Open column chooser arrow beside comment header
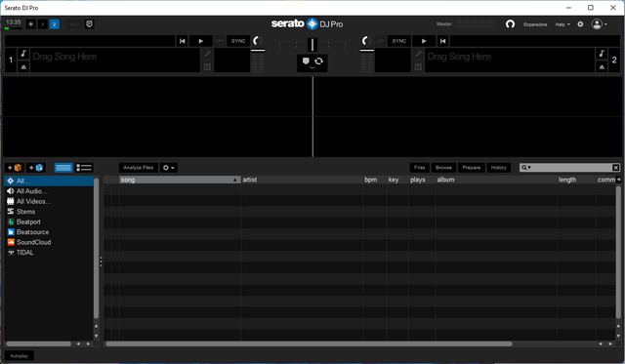Image resolution: width=625 pixels, height=364 pixels. coord(618,180)
